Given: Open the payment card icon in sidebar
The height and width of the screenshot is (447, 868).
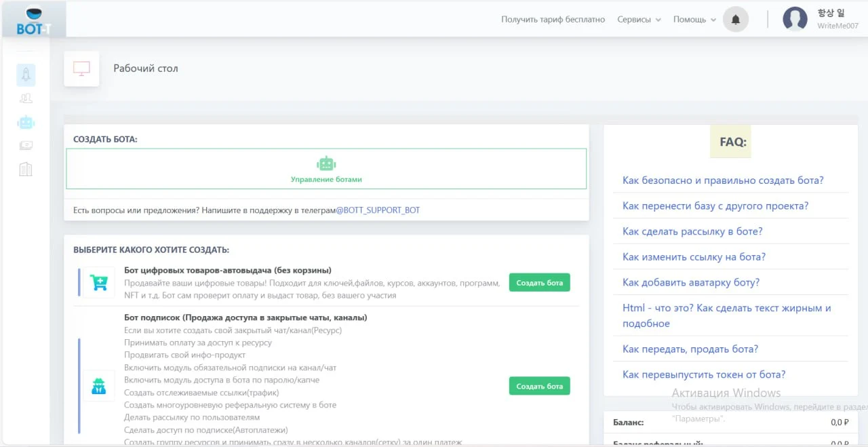Looking at the screenshot, I should coord(26,145).
